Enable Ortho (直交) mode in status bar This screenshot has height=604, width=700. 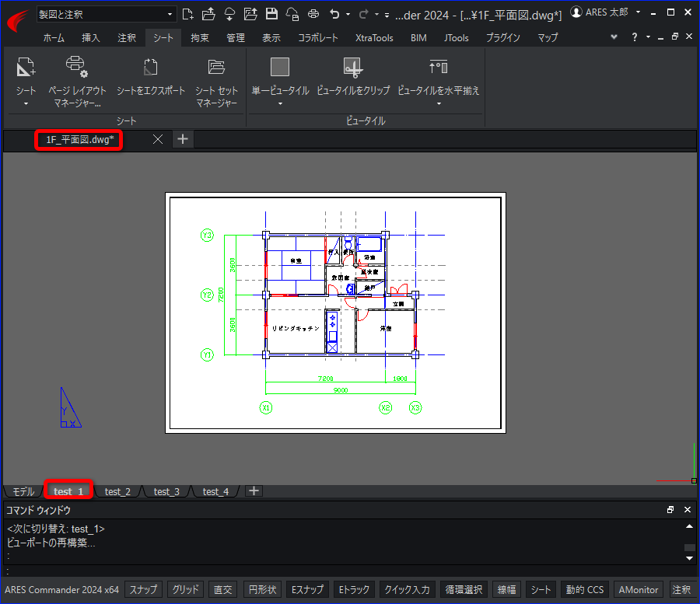222,590
